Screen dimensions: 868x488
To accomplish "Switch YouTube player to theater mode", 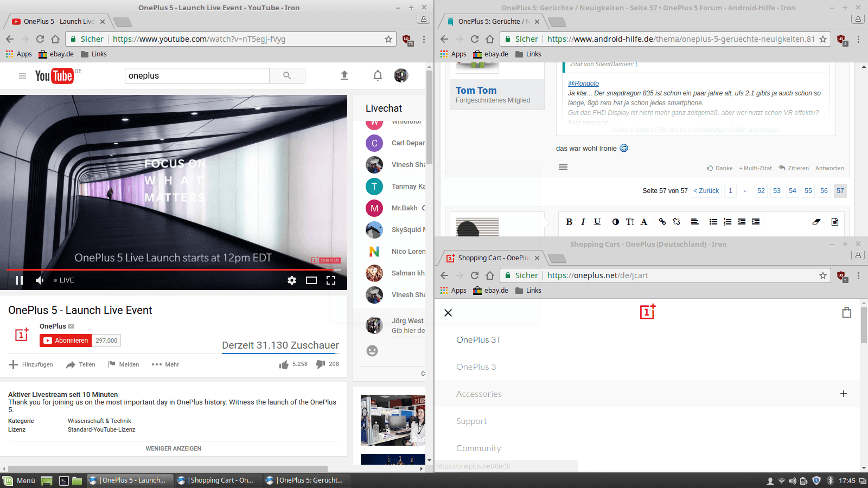I will point(311,280).
